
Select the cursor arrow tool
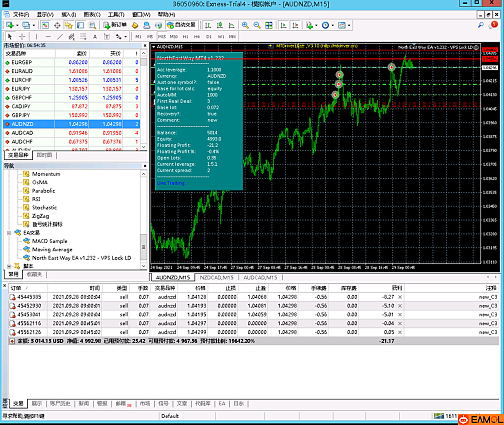pos(10,37)
